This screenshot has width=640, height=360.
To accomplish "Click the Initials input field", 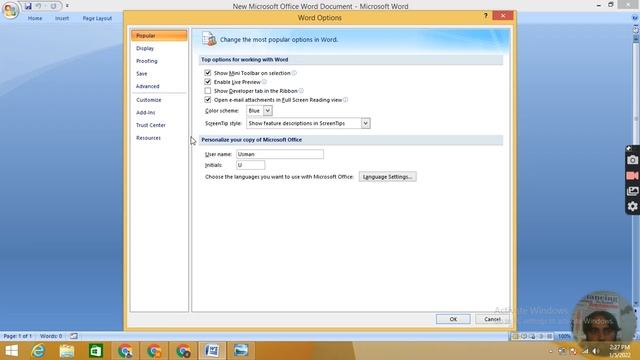I will pos(251,165).
